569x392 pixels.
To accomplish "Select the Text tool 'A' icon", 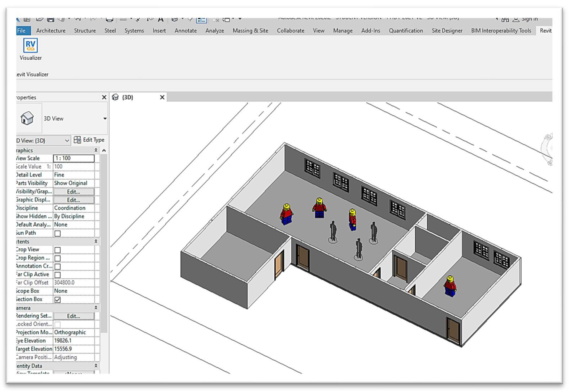I will (161, 19).
